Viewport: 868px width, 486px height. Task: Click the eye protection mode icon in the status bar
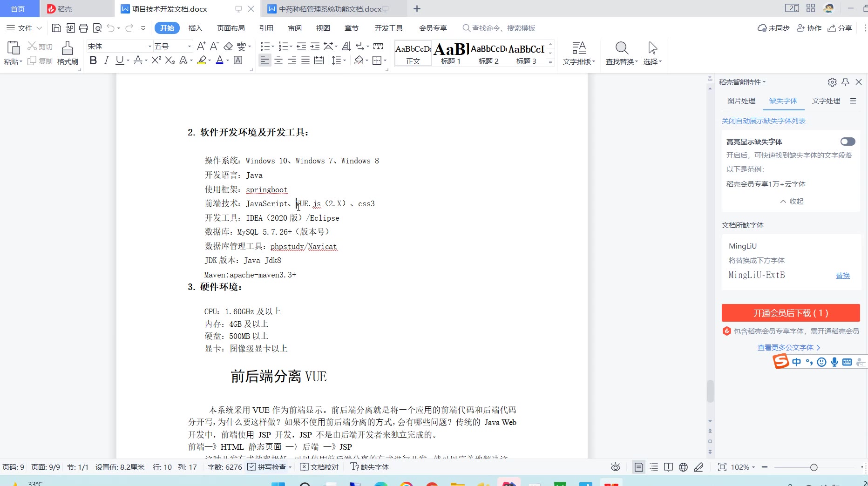[616, 467]
